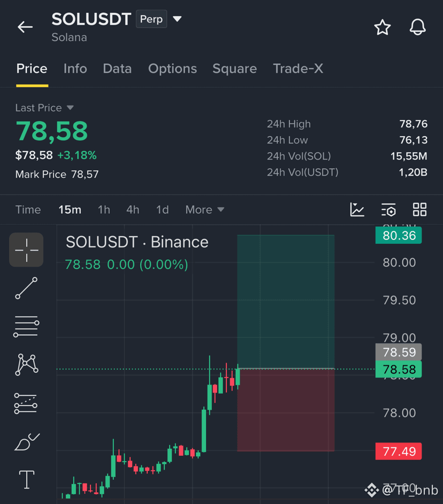The height and width of the screenshot is (504, 443).
Task: Click the Solana subtitle under symbol
Action: [70, 37]
